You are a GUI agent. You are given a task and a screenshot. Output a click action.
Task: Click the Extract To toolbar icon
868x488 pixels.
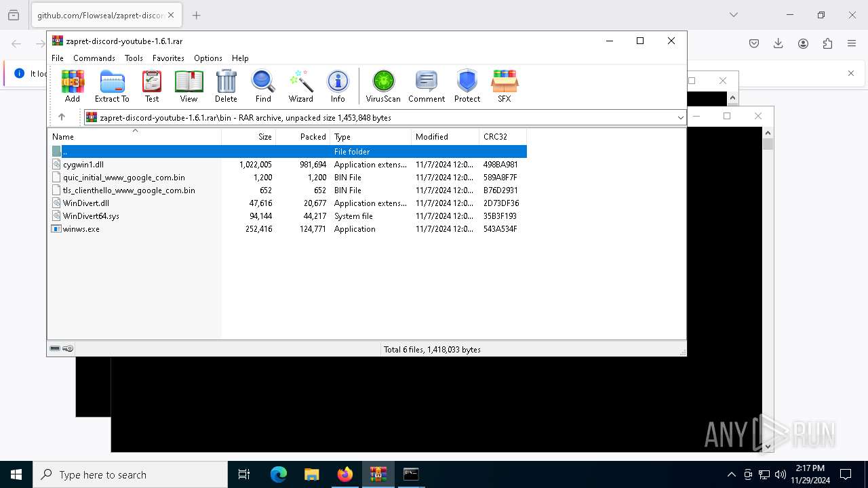tap(112, 86)
